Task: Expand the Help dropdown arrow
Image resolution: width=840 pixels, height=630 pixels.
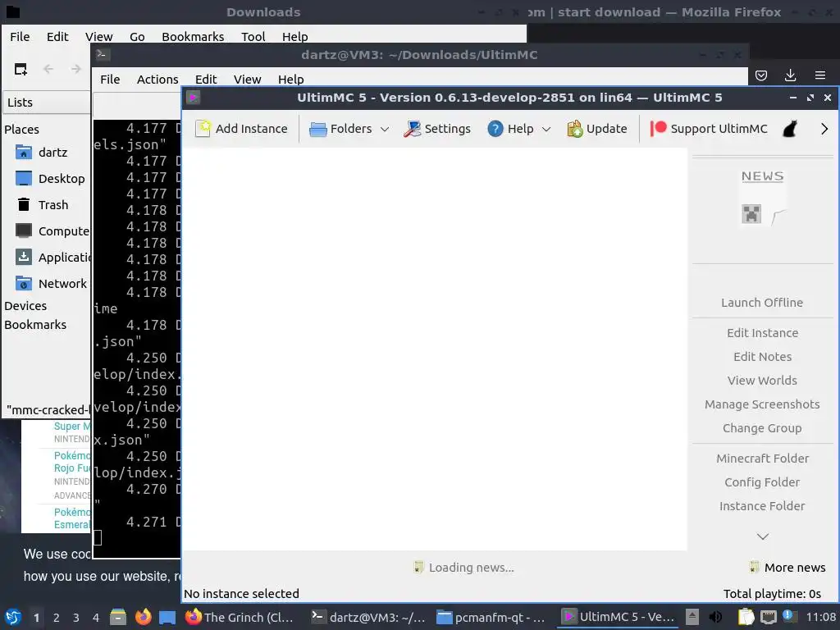Action: [546, 129]
